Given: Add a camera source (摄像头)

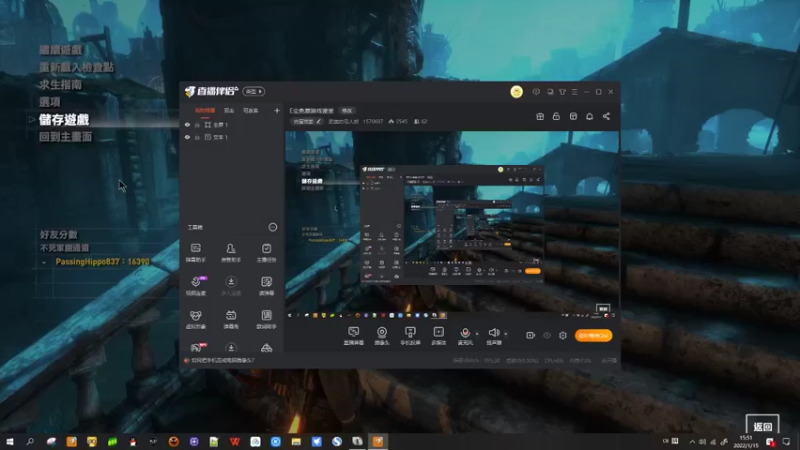Looking at the screenshot, I should 382,335.
